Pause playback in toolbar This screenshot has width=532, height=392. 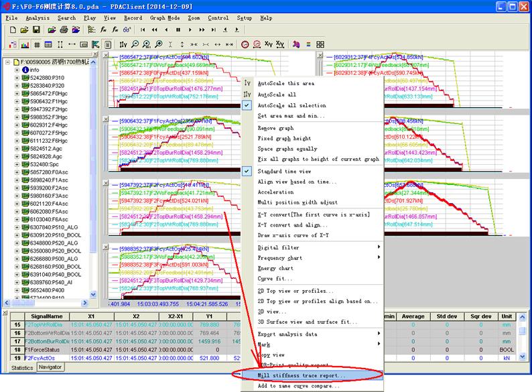point(178,30)
